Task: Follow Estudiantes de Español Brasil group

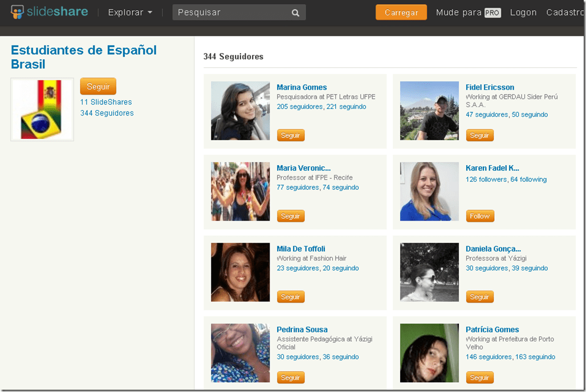Action: click(x=97, y=86)
